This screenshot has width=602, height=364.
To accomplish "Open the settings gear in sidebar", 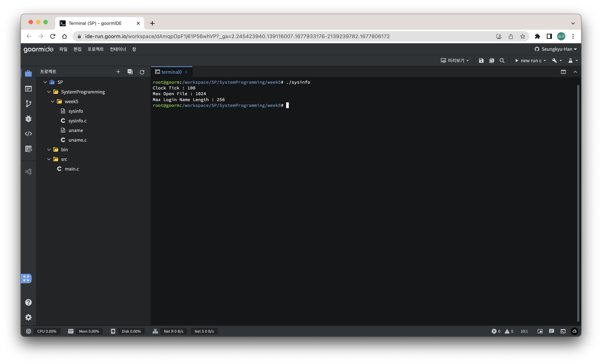I will pyautogui.click(x=28, y=317).
